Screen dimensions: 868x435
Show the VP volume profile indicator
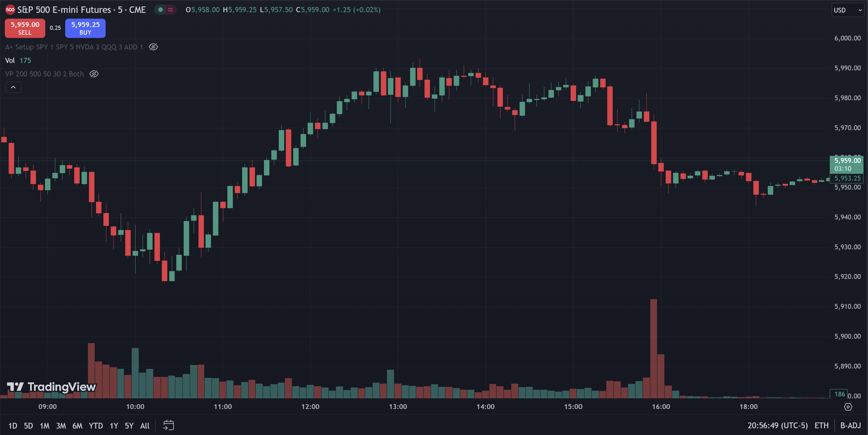click(94, 74)
